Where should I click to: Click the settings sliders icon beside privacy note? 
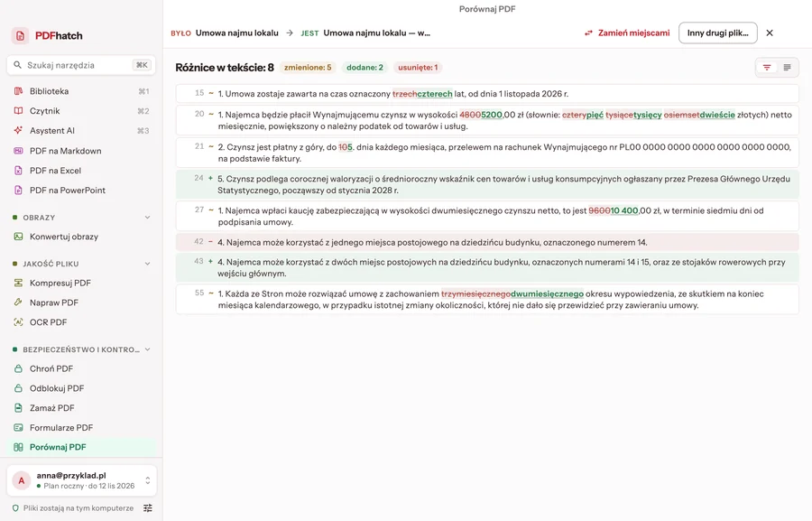[x=148, y=508]
